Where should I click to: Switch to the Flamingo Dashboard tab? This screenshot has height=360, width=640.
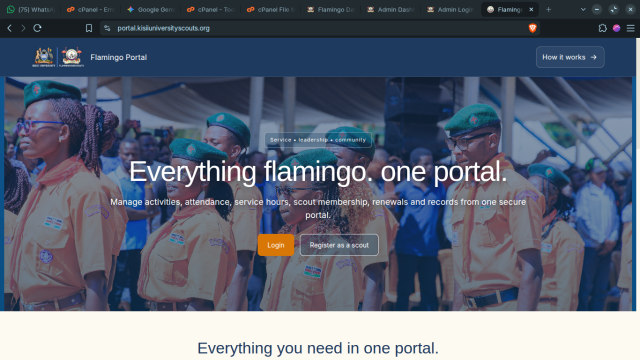(x=331, y=9)
